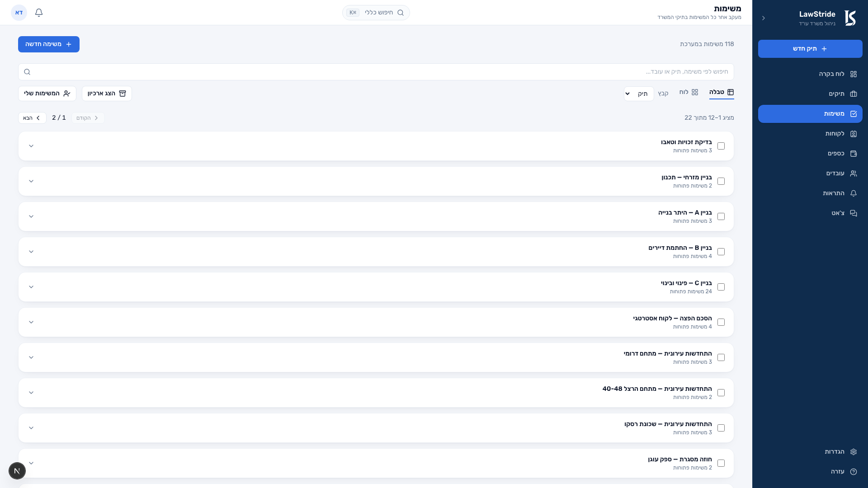Open the notifications bell in the top bar
The height and width of the screenshot is (488, 868).
[x=39, y=13]
